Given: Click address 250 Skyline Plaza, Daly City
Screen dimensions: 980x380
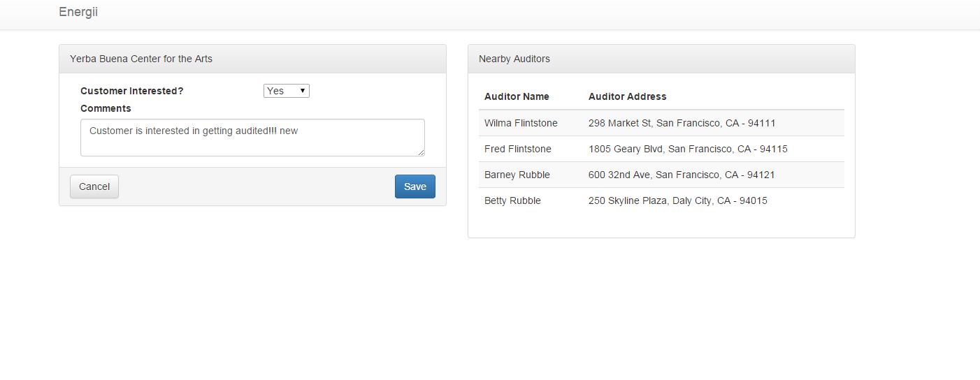Looking at the screenshot, I should (x=678, y=200).
